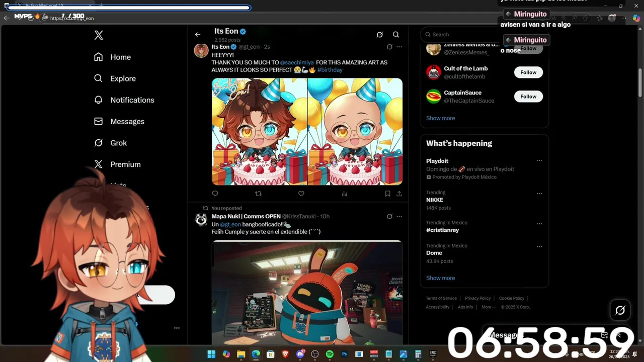Click Show more under who to follow
644x362 pixels.
440,118
